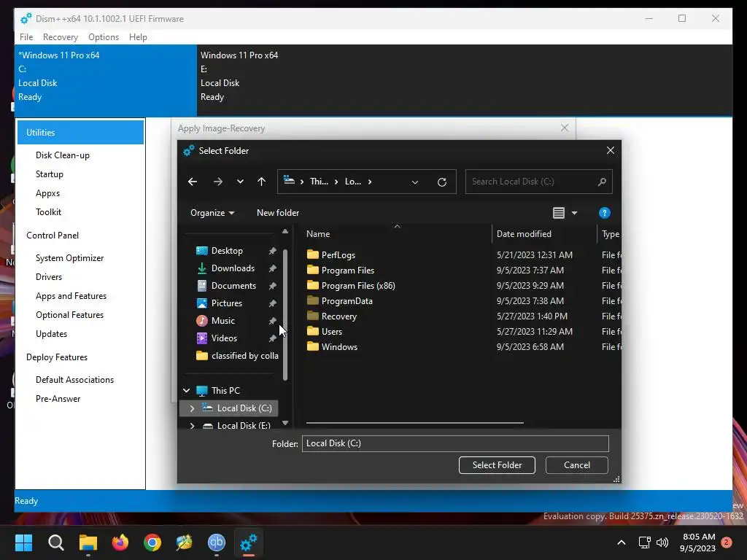
Task: Open Optional Features in sidebar
Action: (69, 315)
